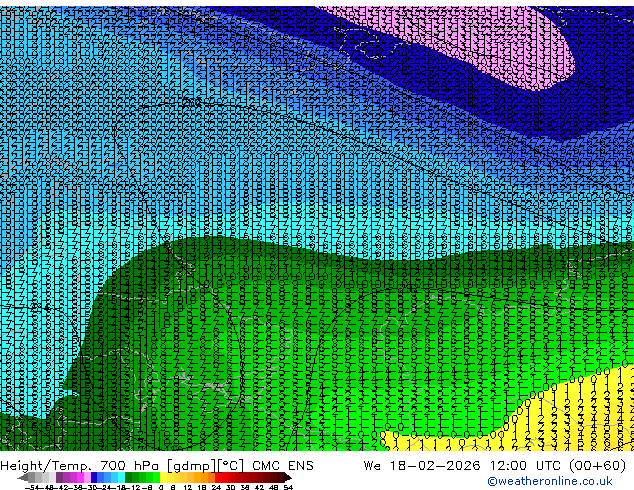This screenshot has height=490, width=634.
Task: Click the '54' label at the legend's right end
Action: point(288,487)
